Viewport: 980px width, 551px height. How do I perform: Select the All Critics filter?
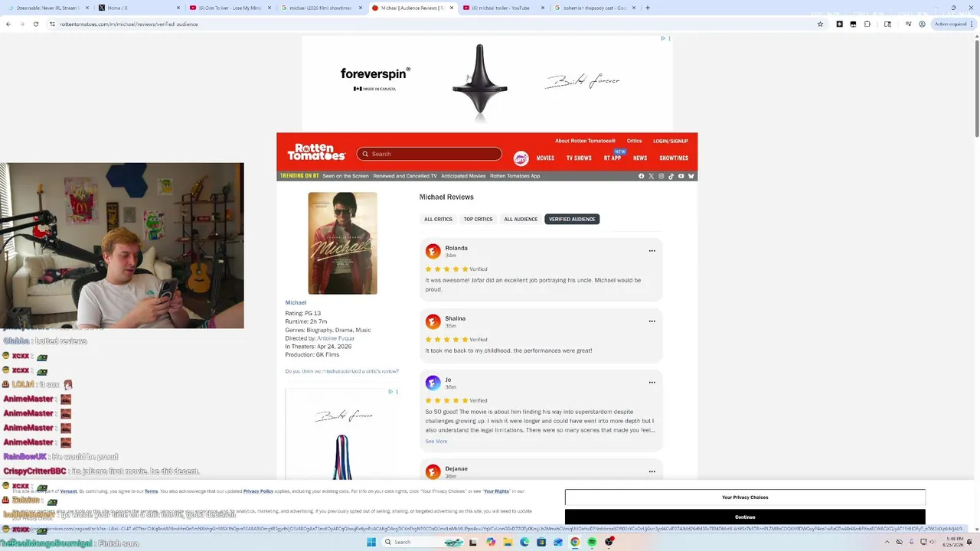tap(438, 219)
